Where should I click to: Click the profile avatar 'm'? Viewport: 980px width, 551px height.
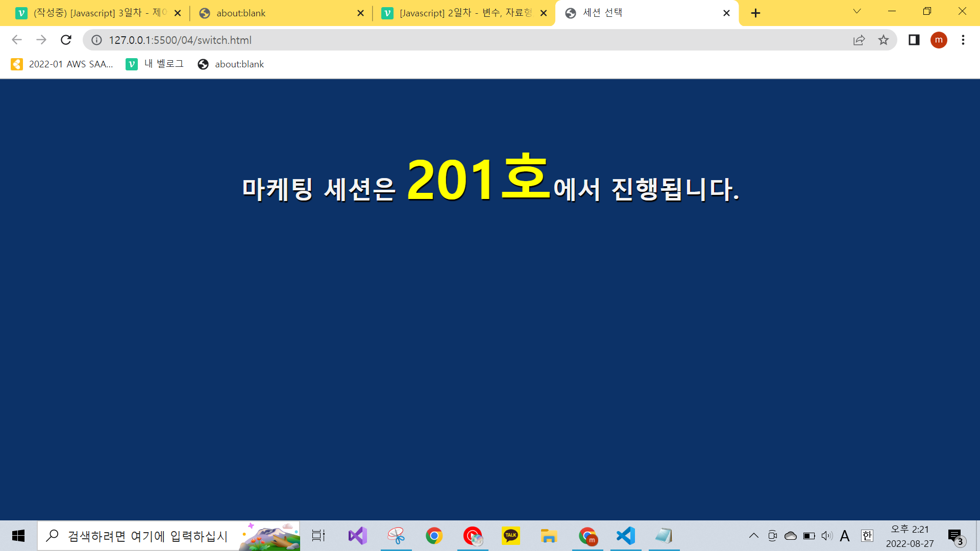(x=939, y=40)
